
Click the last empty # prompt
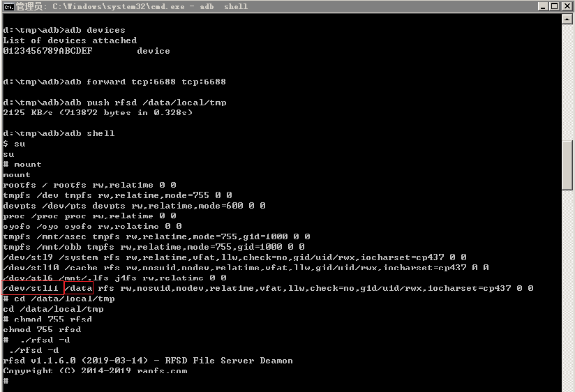point(6,382)
